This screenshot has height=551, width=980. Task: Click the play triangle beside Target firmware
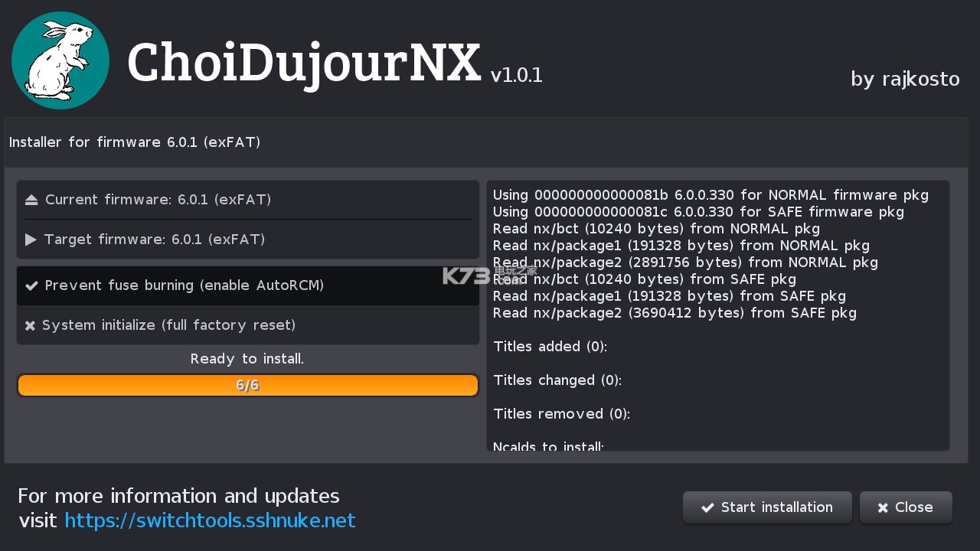(31, 240)
